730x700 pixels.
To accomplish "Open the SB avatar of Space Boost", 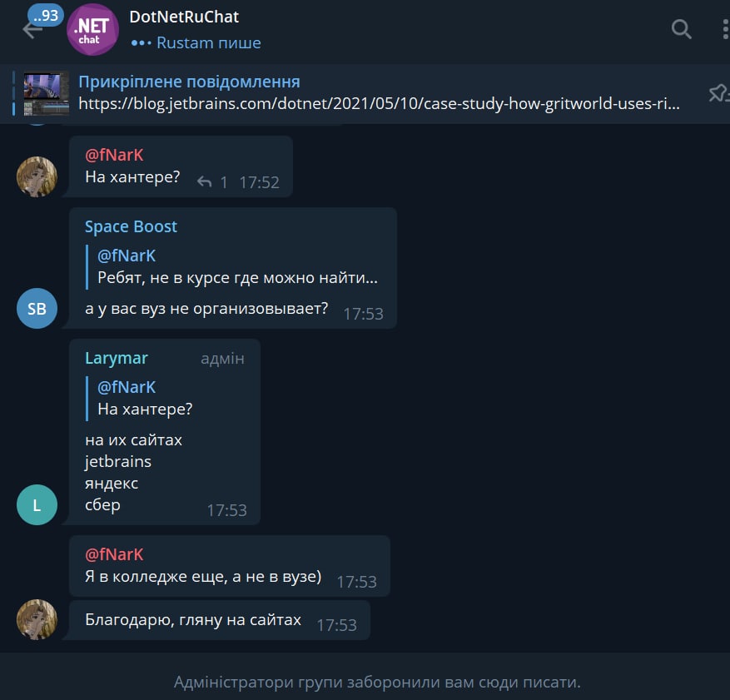I will coord(37,309).
